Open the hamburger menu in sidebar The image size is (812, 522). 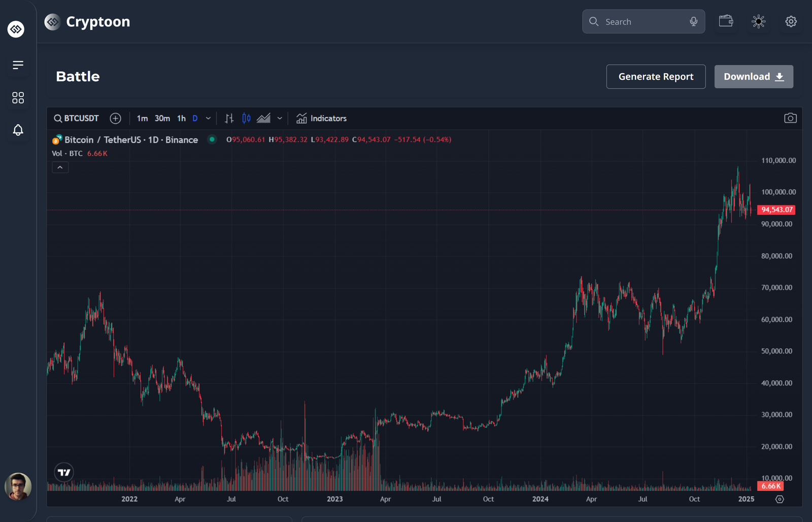click(18, 65)
